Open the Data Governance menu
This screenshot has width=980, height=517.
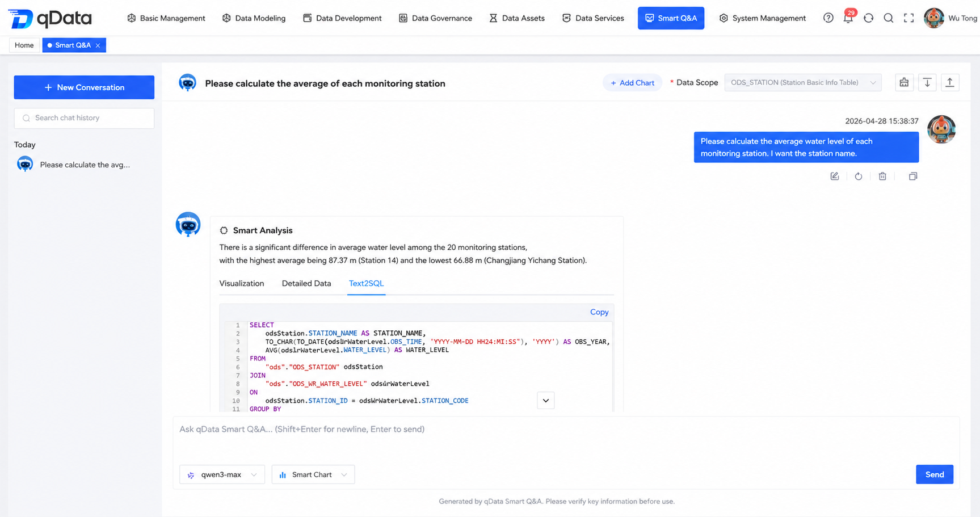(435, 18)
